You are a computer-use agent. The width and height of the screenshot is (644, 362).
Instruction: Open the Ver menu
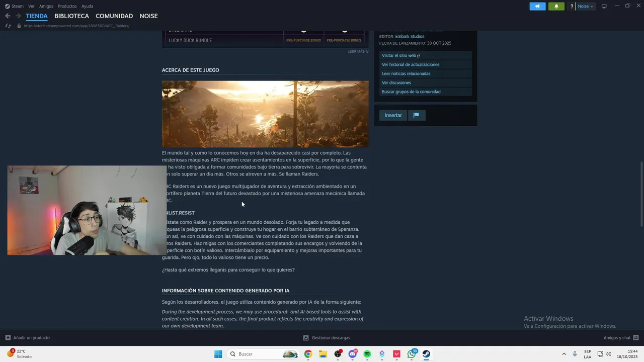[31, 7]
